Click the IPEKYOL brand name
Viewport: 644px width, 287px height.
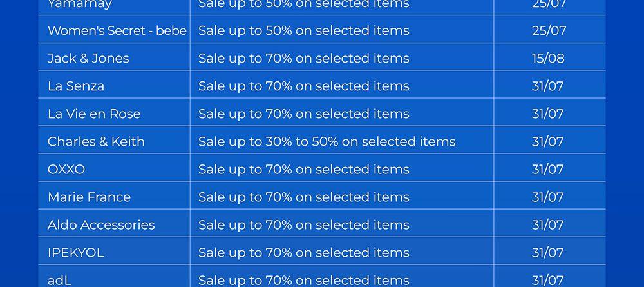click(x=75, y=252)
